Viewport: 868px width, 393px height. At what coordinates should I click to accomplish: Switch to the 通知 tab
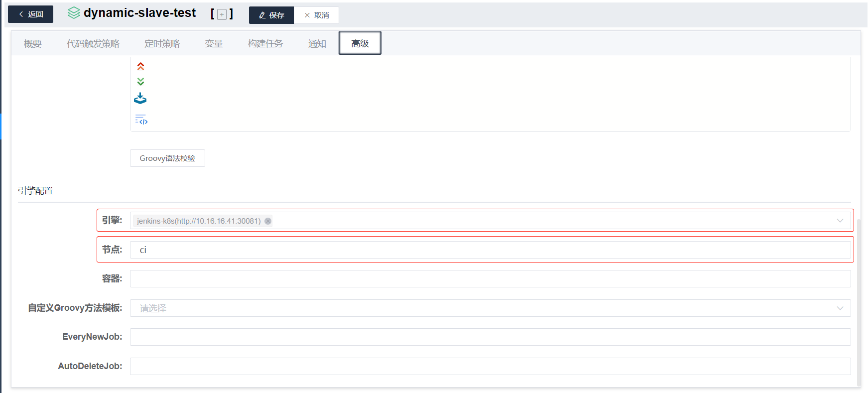click(x=317, y=44)
